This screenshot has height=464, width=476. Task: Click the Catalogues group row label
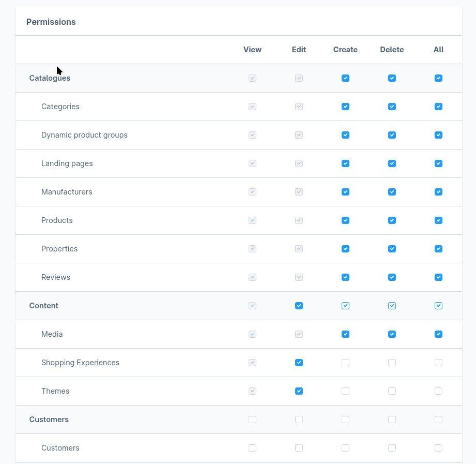[50, 78]
